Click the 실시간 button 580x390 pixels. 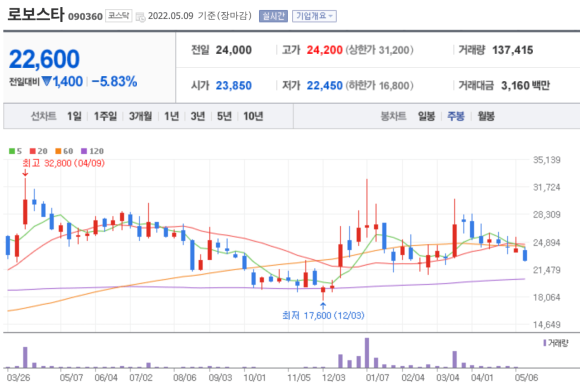click(x=273, y=16)
